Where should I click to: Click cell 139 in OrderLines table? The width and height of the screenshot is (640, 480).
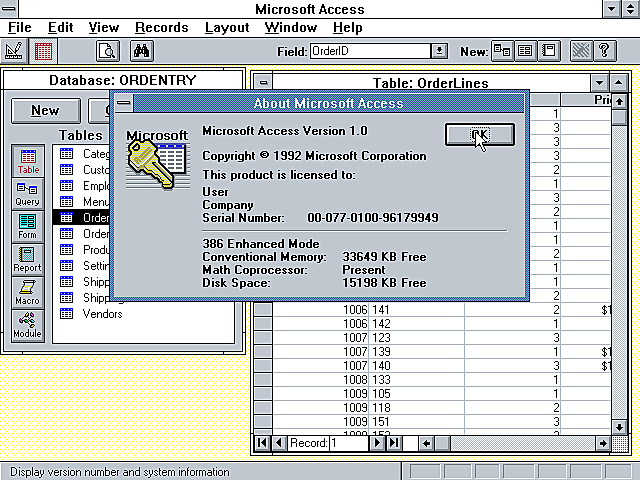(417, 351)
